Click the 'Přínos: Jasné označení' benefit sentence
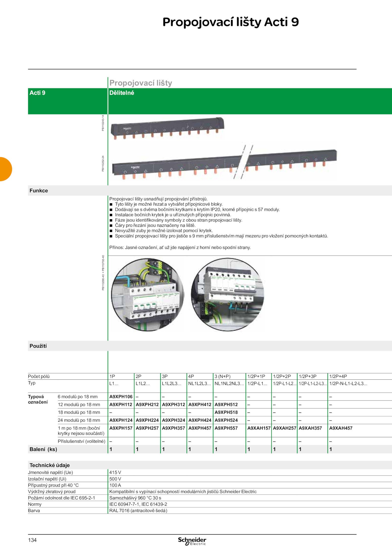Viewport: 392px width, 555px height. coord(180,247)
